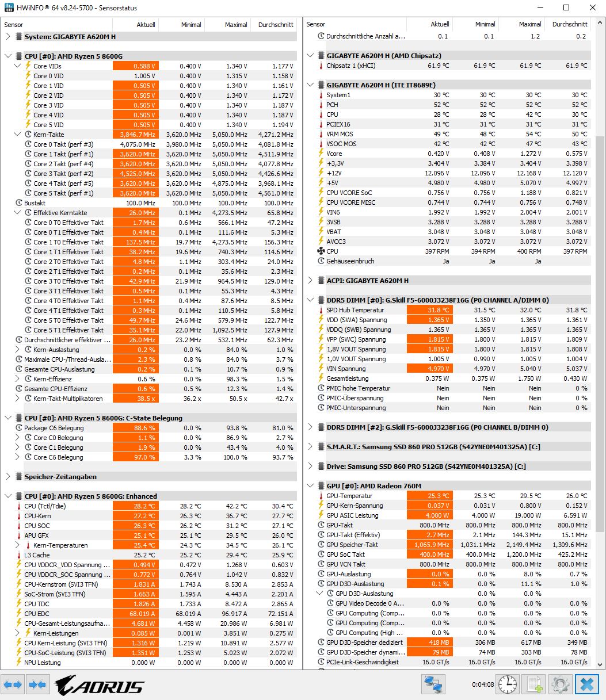The width and height of the screenshot is (606, 700).
Task: Collapse the Core VIDs subtree
Action: pos(17,66)
